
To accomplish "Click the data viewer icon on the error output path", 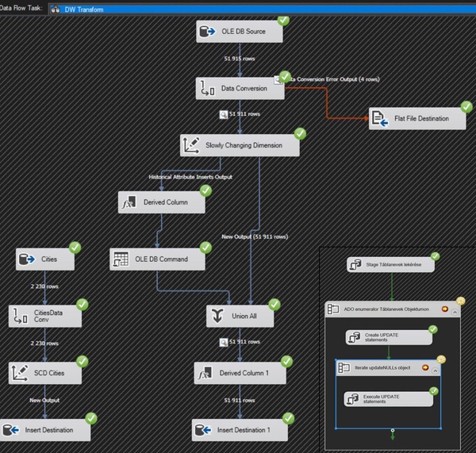I will pos(278,80).
